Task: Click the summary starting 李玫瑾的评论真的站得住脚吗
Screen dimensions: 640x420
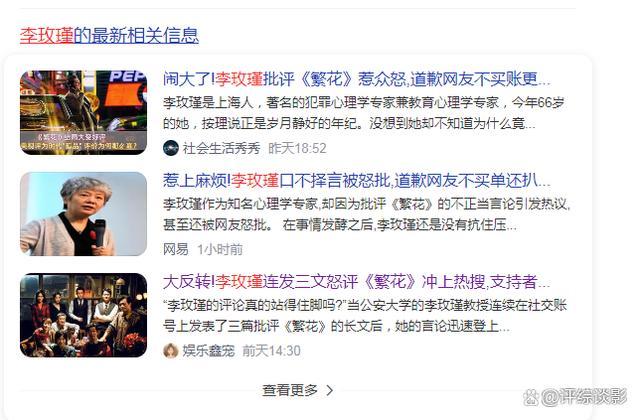Action: point(365,316)
